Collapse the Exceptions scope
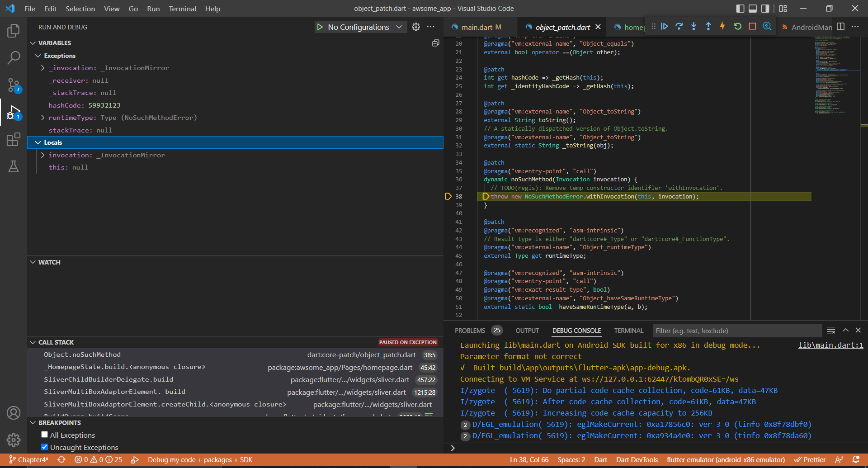Image resolution: width=868 pixels, height=468 pixels. [x=38, y=56]
